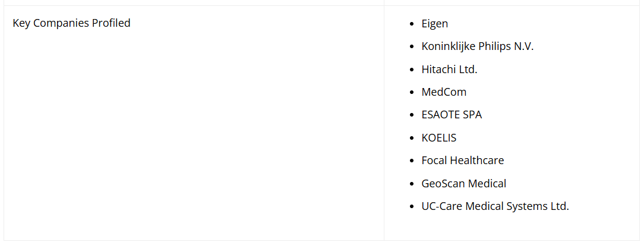644x245 pixels.
Task: Click the bullet beside Focal Healthcare
Action: [x=413, y=161]
